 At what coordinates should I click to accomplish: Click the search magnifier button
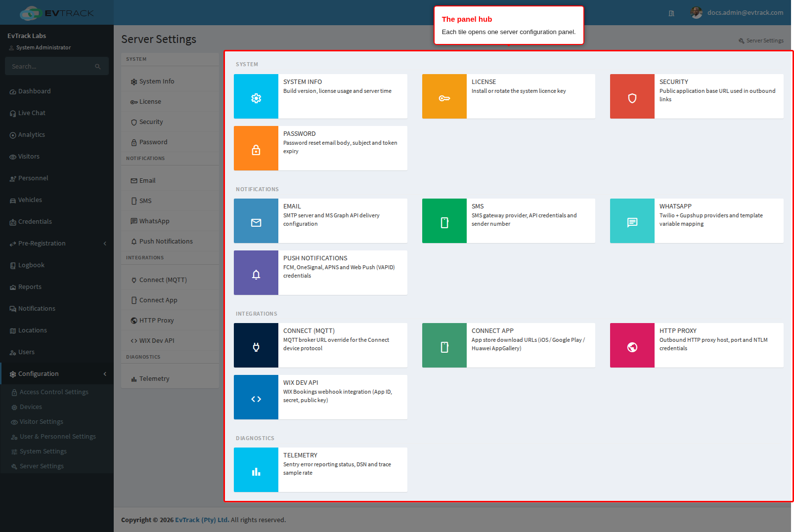coord(98,66)
